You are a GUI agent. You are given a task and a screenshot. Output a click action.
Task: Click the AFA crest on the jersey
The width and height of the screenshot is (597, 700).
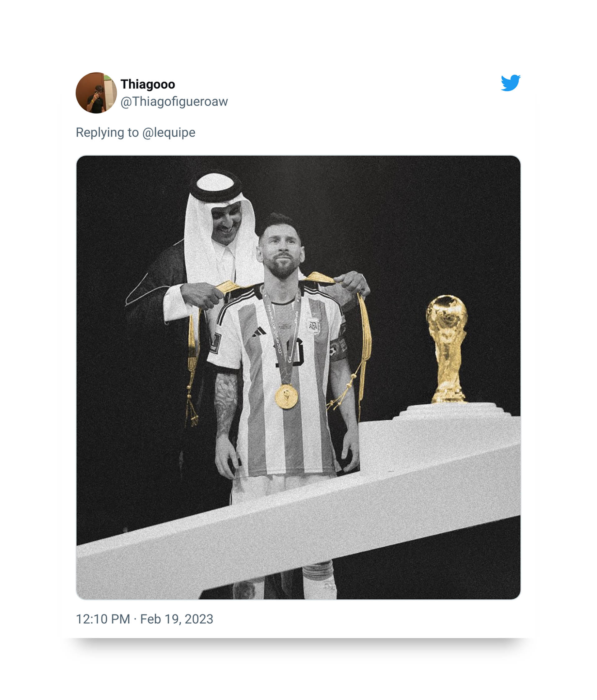[x=313, y=325]
